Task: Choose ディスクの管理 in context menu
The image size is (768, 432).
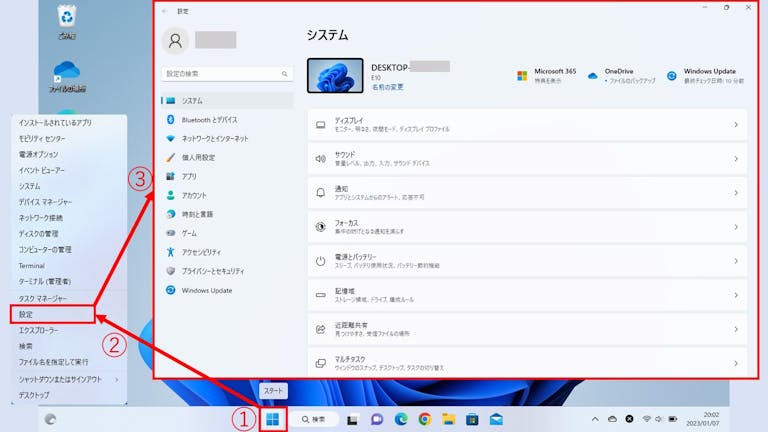Action: (x=69, y=234)
